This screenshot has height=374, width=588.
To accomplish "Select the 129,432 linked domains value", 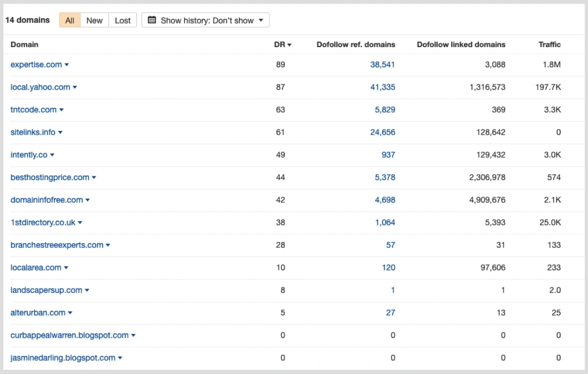I will pos(491,155).
